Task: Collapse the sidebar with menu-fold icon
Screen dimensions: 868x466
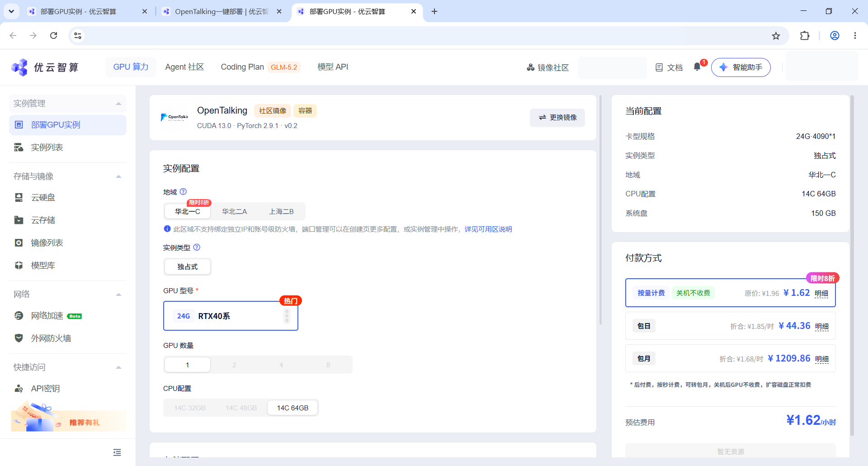Action: 117,452
